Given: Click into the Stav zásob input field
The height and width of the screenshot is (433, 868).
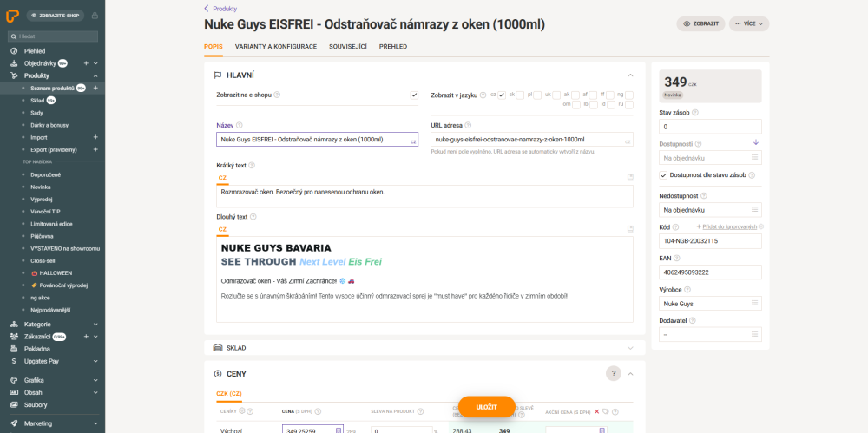Looking at the screenshot, I should [x=710, y=127].
